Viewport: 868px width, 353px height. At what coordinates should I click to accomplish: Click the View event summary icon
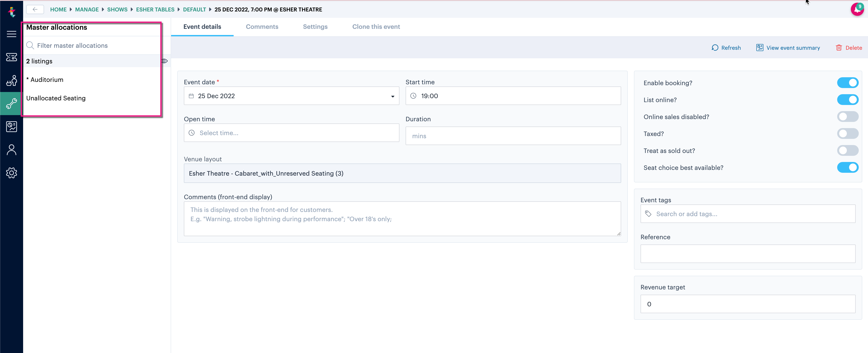coord(759,48)
